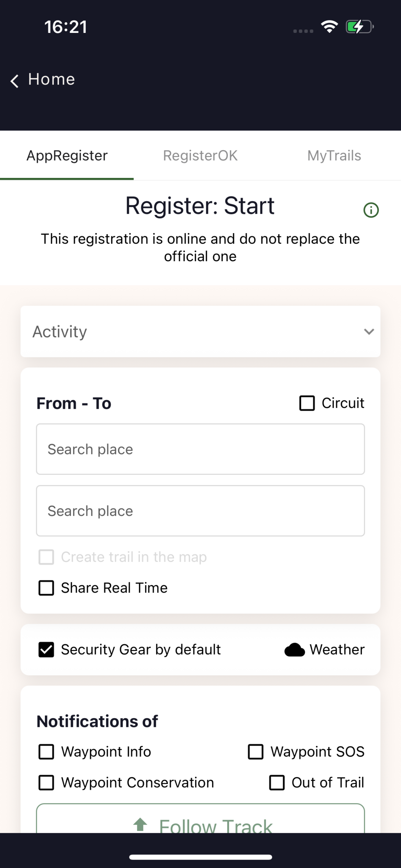This screenshot has height=868, width=401.
Task: Tap the up arrow icon on Follow Track
Action: pyautogui.click(x=140, y=824)
